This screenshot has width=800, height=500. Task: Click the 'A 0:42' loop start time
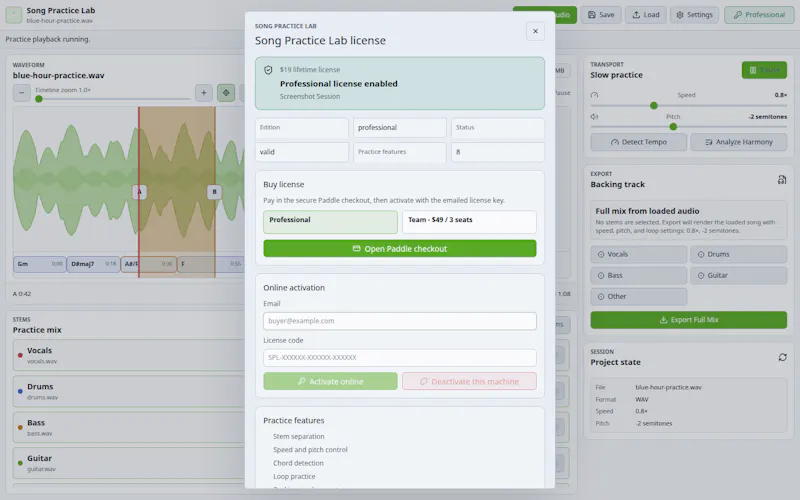(22, 294)
